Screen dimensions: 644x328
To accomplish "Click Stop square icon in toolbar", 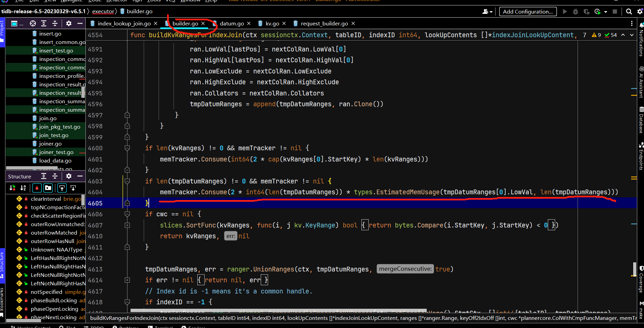I will [x=615, y=12].
